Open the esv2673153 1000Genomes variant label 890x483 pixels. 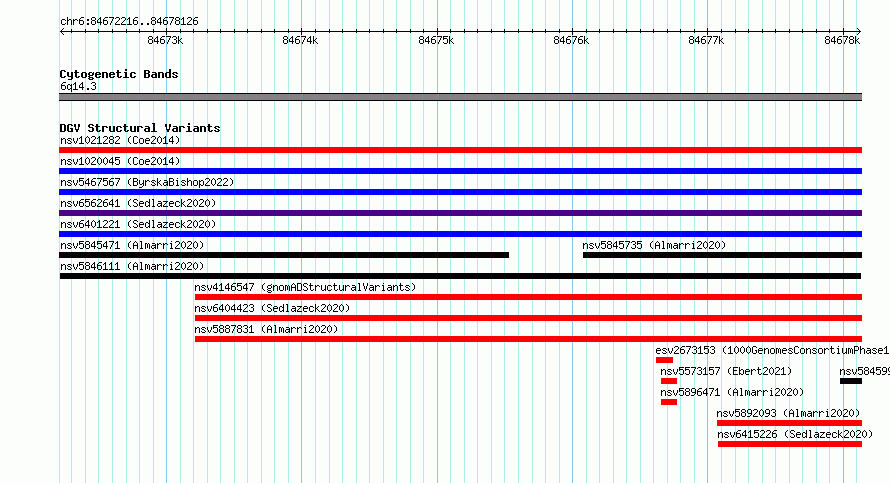pos(773,350)
